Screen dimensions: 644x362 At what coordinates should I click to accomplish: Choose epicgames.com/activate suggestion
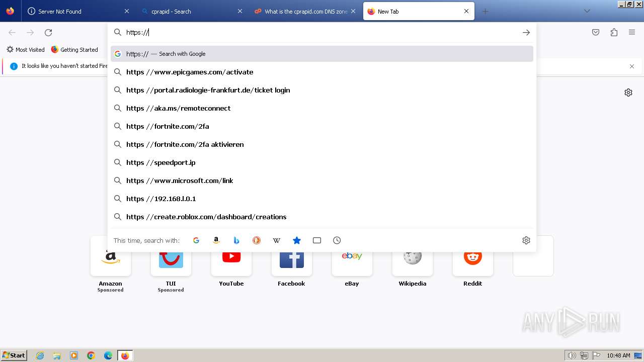click(322, 72)
